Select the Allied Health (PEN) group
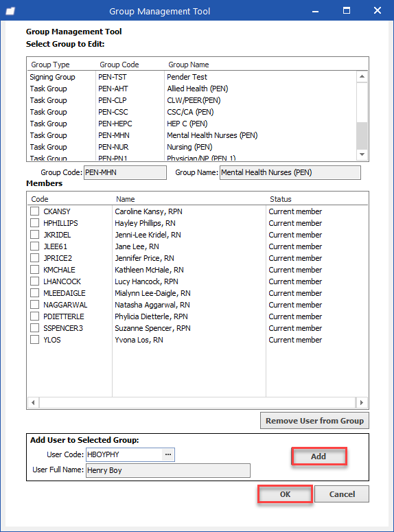Viewport: 394px width, 532px height. tap(192, 89)
